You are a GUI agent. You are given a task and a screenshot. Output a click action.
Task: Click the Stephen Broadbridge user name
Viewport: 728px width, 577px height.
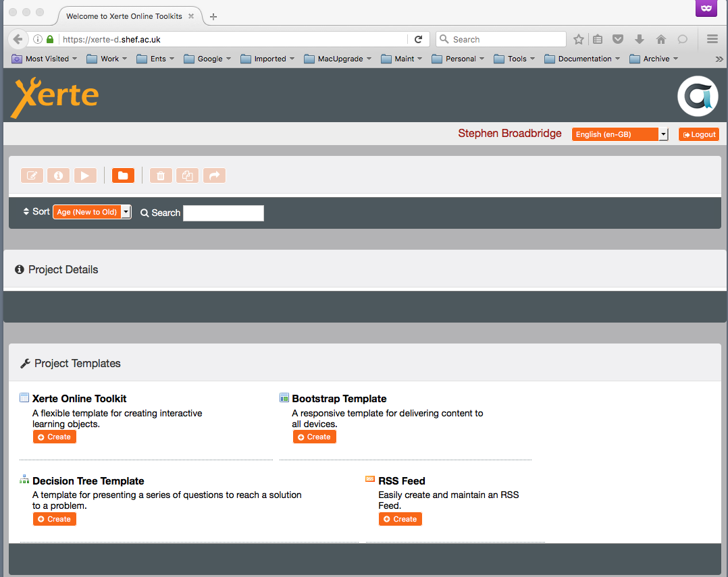[x=510, y=134]
